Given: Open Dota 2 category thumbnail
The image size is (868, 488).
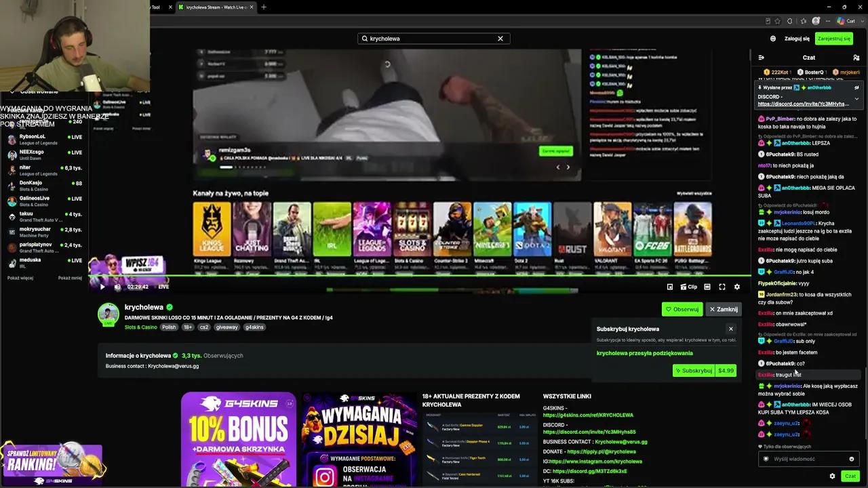Looking at the screenshot, I should pyautogui.click(x=532, y=228).
